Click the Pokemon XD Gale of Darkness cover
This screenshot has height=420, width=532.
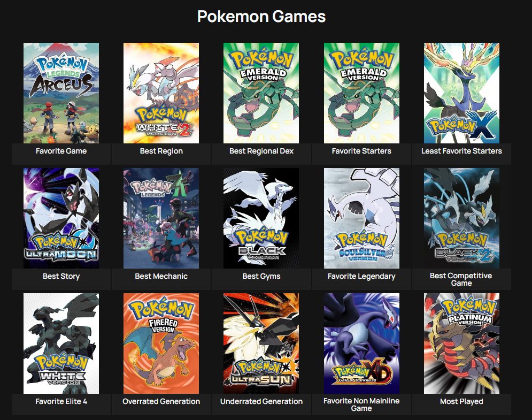361,343
